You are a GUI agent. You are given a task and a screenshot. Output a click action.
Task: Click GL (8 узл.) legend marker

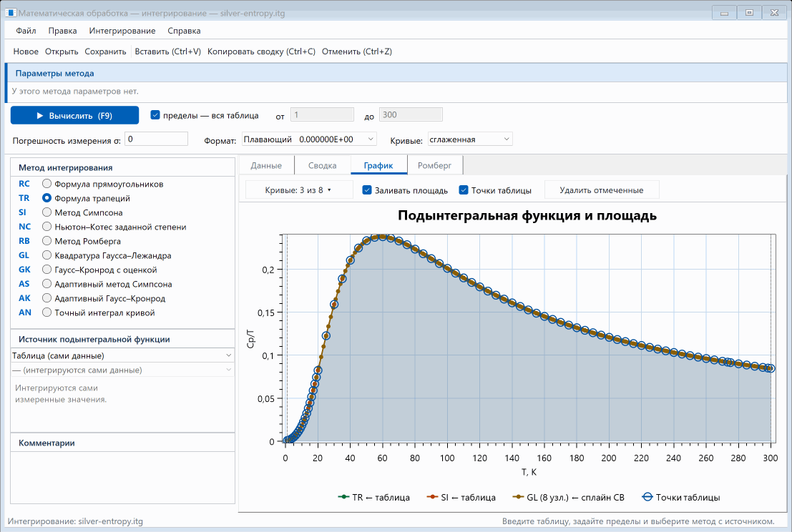coord(518,497)
